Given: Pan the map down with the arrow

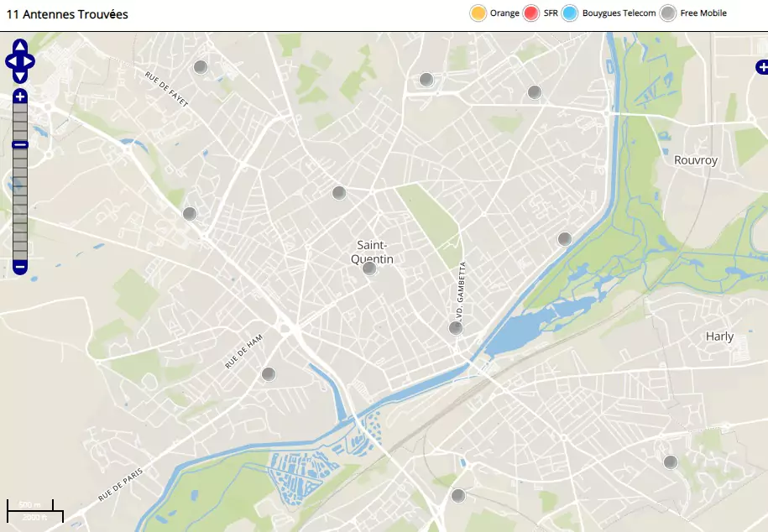Looking at the screenshot, I should pyautogui.click(x=20, y=76).
